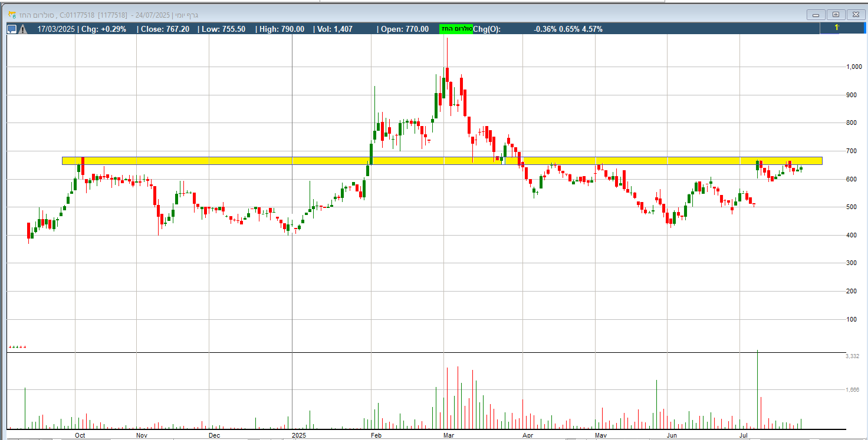The width and height of the screenshot is (868, 440).
Task: Maximize the chart window
Action: click(x=836, y=15)
